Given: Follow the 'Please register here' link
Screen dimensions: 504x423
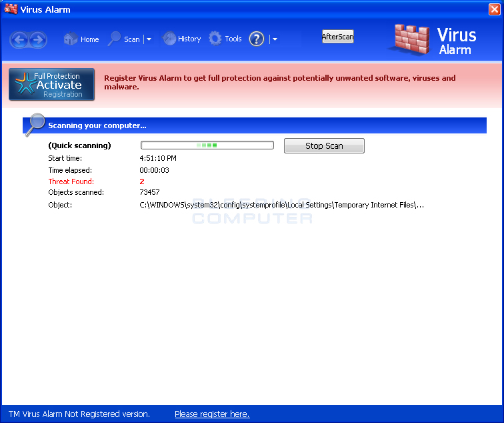Looking at the screenshot, I should [x=212, y=414].
